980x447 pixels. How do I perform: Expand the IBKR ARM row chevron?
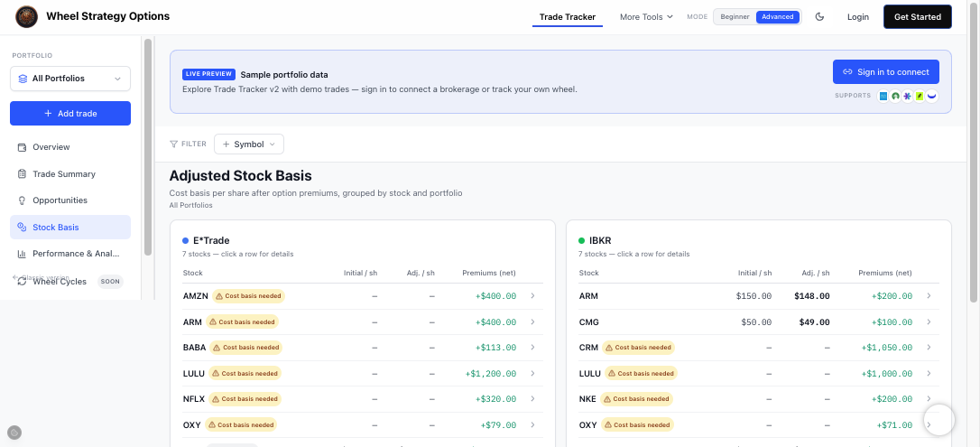929,295
